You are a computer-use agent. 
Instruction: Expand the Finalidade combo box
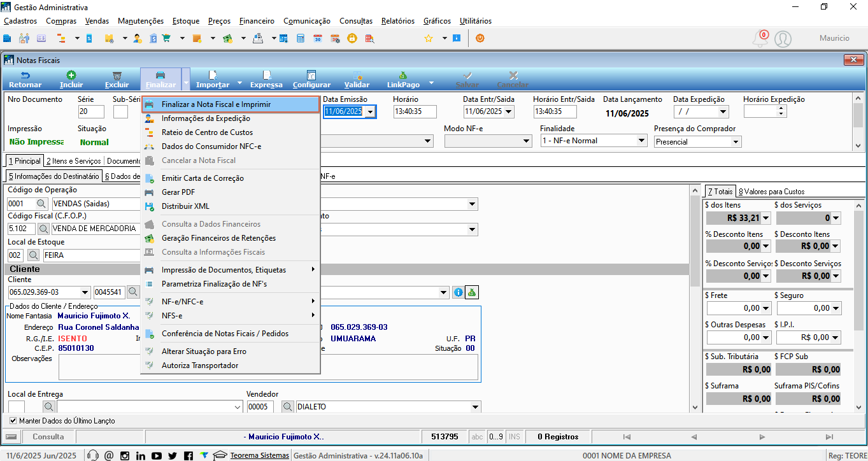pyautogui.click(x=641, y=141)
